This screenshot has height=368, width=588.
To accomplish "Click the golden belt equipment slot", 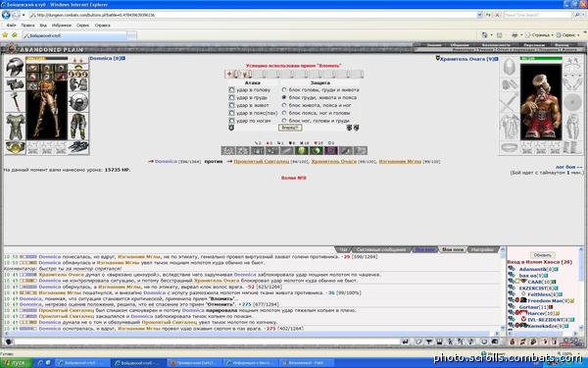I will [x=15, y=147].
